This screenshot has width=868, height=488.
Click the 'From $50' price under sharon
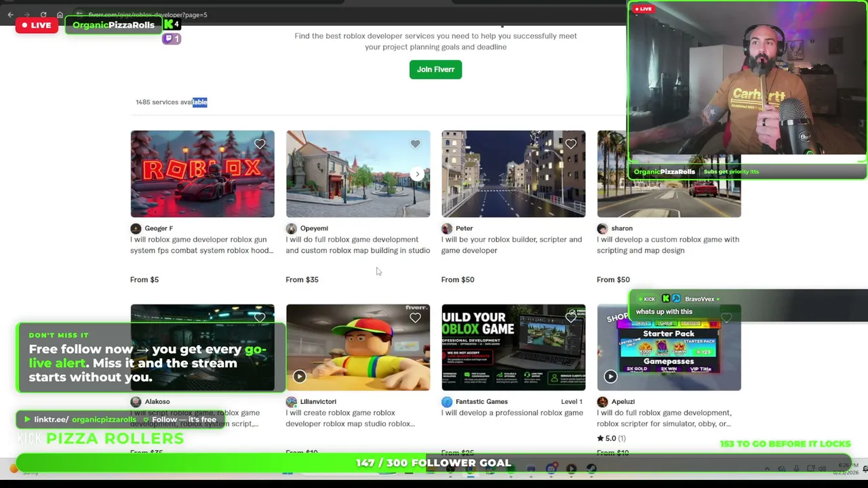(x=613, y=279)
